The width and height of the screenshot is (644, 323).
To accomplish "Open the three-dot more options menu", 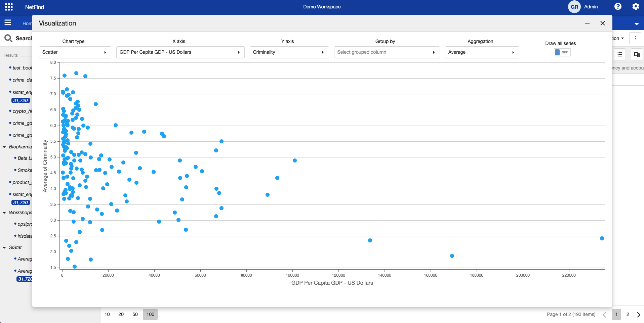I will coord(635,38).
